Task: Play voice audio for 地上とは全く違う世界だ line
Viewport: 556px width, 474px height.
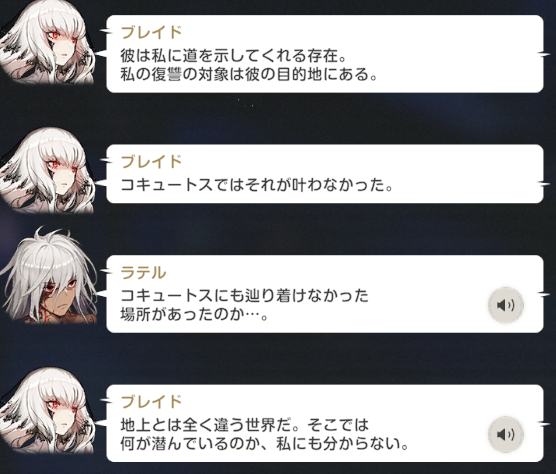Action: tap(506, 435)
